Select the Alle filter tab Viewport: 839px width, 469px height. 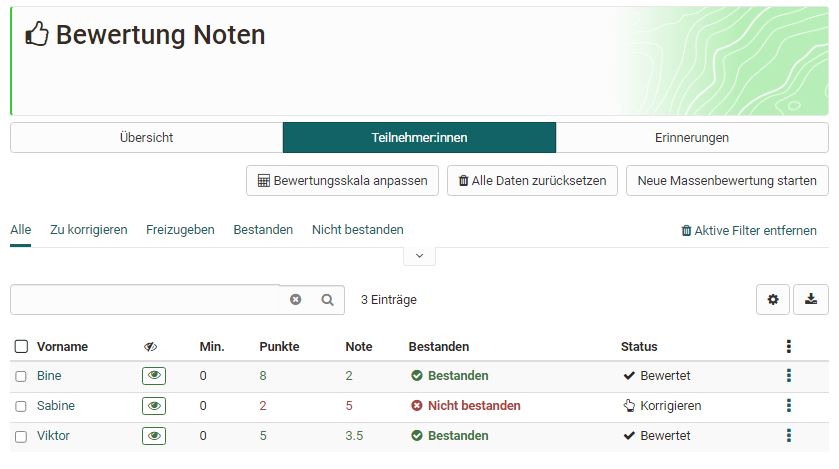[x=21, y=230]
